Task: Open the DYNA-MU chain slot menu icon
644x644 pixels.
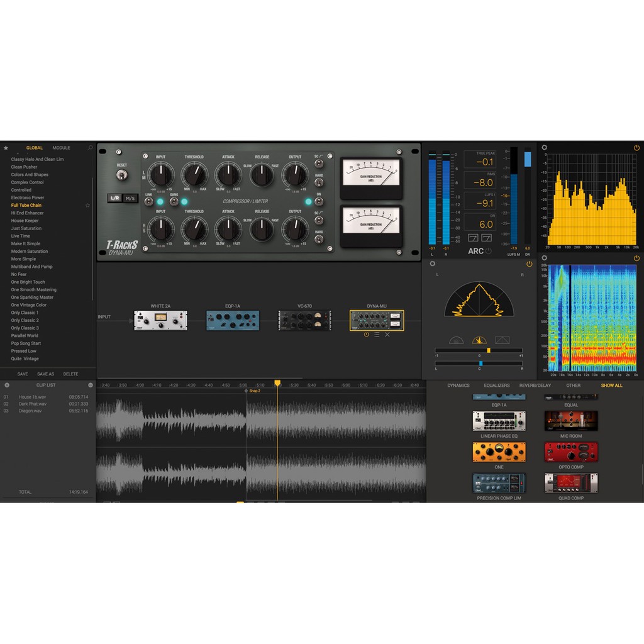Action: [x=377, y=335]
